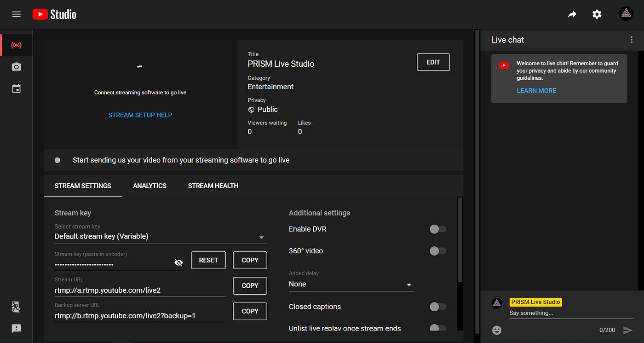Open settings via the gear icon
This screenshot has width=644, height=343.
pos(597,14)
